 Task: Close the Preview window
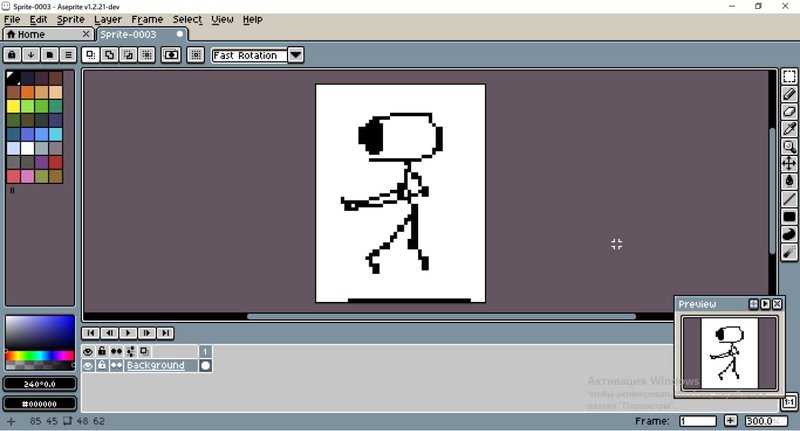777,304
